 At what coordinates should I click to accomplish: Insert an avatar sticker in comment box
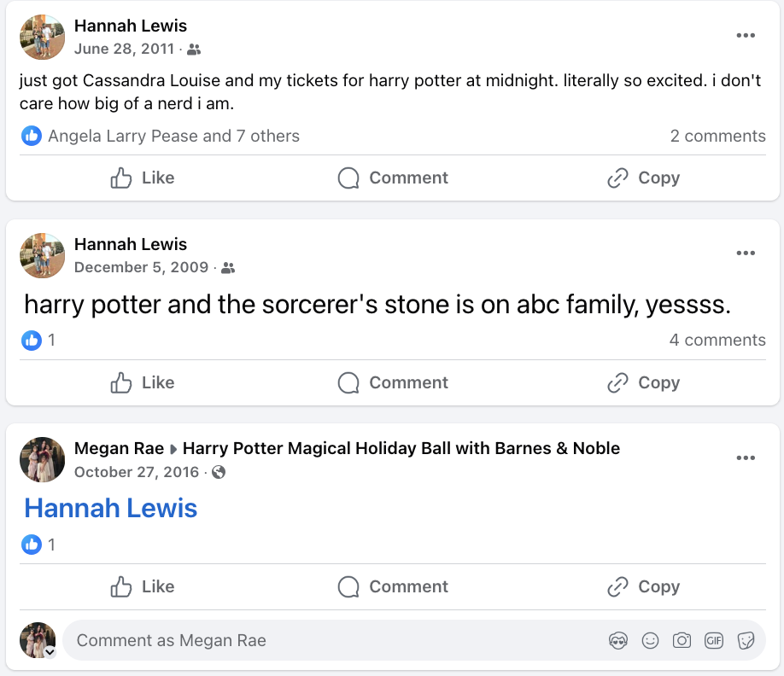[618, 640]
